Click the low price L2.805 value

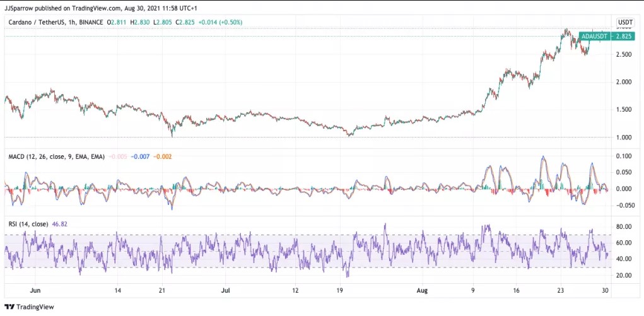163,22
